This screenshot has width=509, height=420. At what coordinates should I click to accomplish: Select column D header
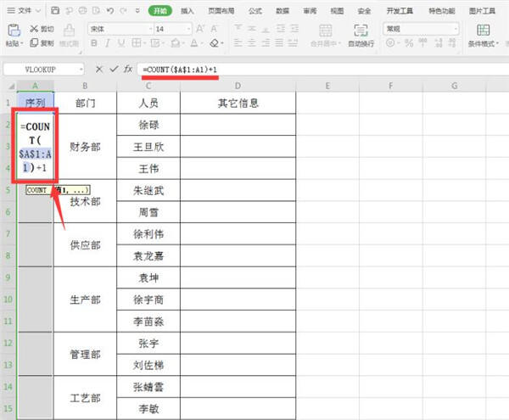(x=238, y=86)
